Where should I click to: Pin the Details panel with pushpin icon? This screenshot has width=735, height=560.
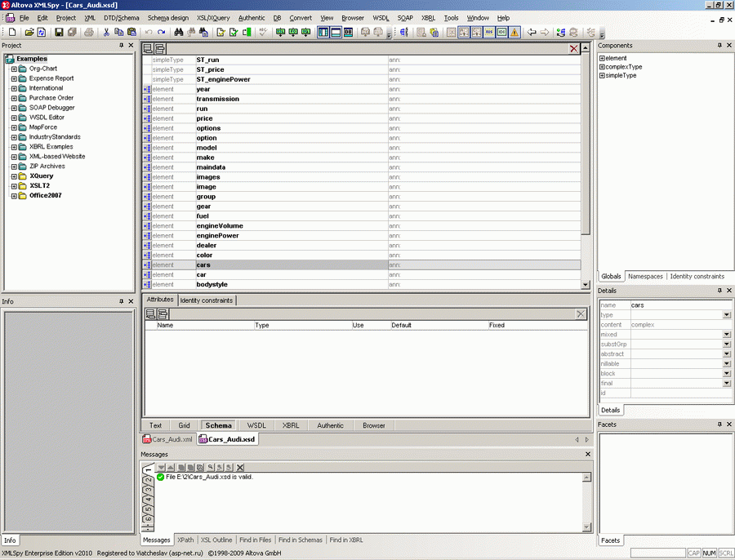[719, 291]
